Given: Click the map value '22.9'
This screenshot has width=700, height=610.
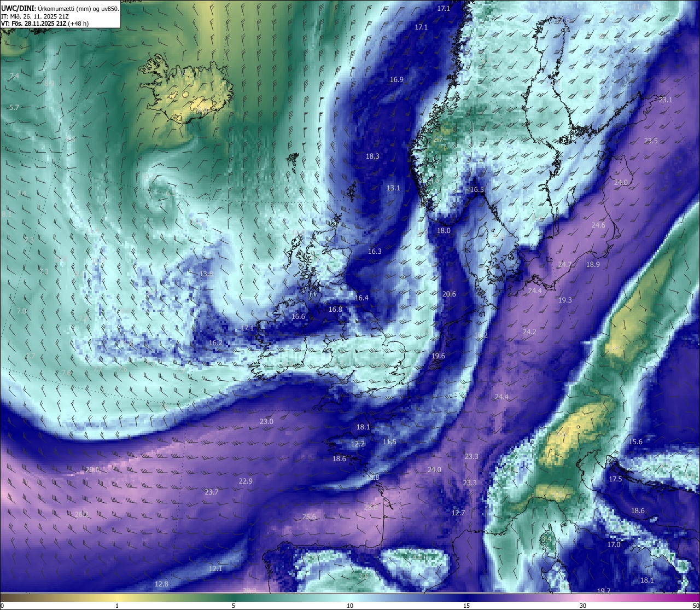Looking at the screenshot, I should [246, 481].
